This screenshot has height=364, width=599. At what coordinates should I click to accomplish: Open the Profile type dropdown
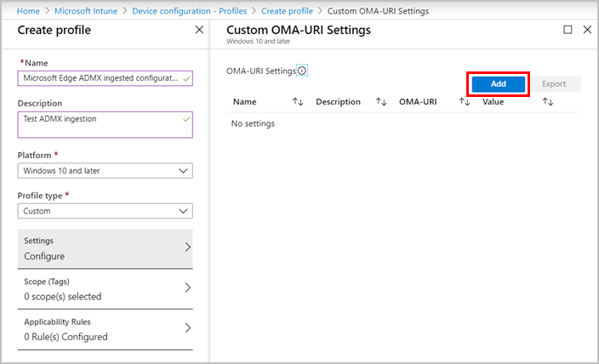coord(105,211)
